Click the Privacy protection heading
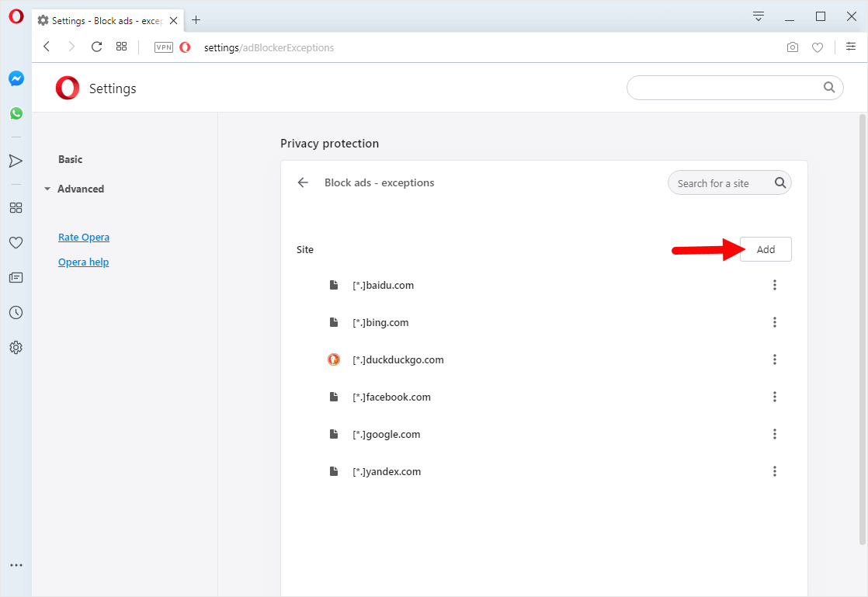 tap(329, 144)
